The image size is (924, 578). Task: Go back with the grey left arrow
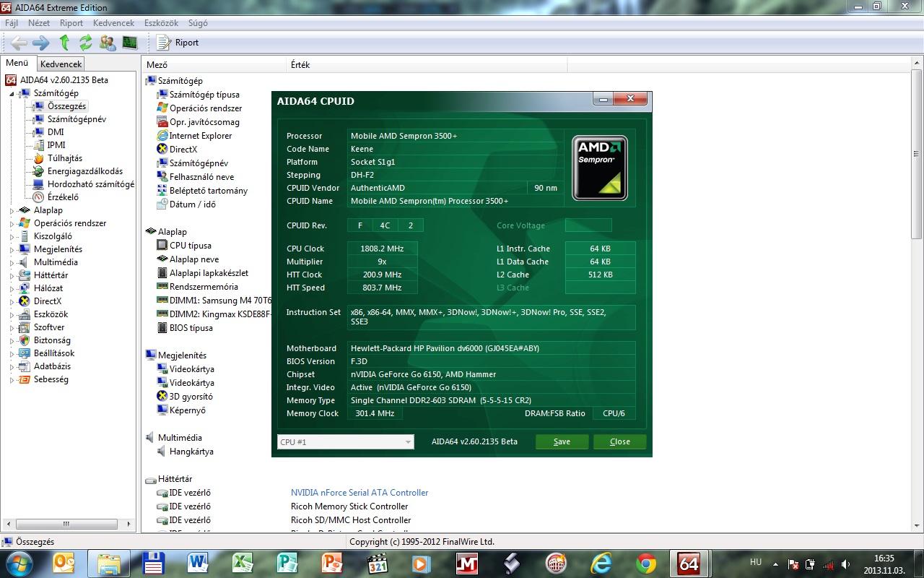coord(19,43)
